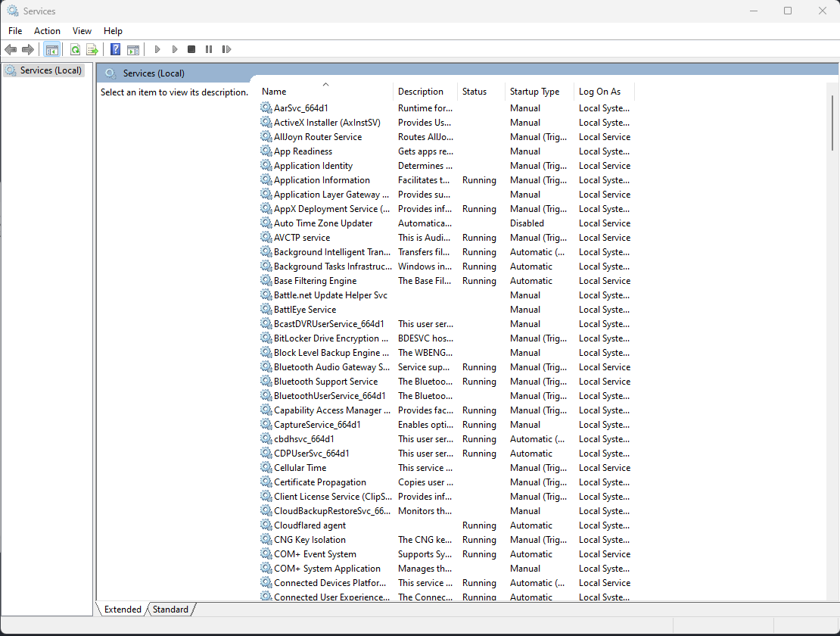Toggle the Show/Hide Console Tree button
Viewport: 840px width, 636px height.
pyautogui.click(x=52, y=49)
